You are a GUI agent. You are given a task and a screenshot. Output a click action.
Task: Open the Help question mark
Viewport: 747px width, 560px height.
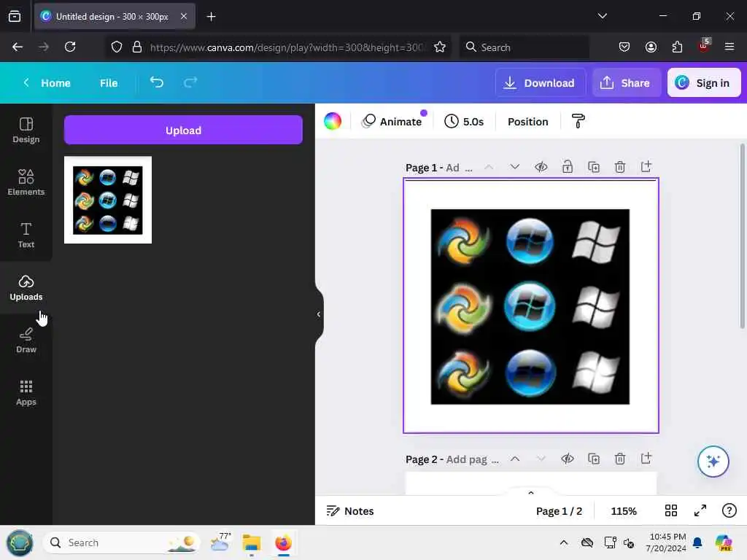[x=729, y=510]
